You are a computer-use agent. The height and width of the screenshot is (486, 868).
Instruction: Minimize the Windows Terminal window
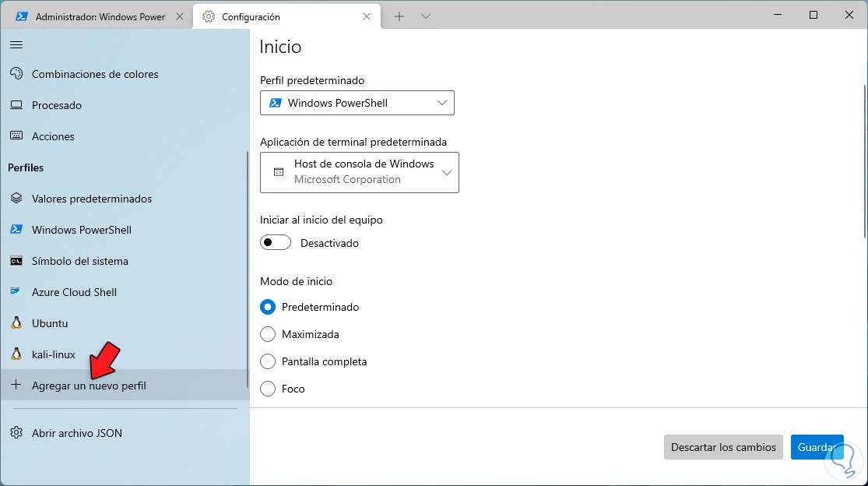pyautogui.click(x=778, y=15)
